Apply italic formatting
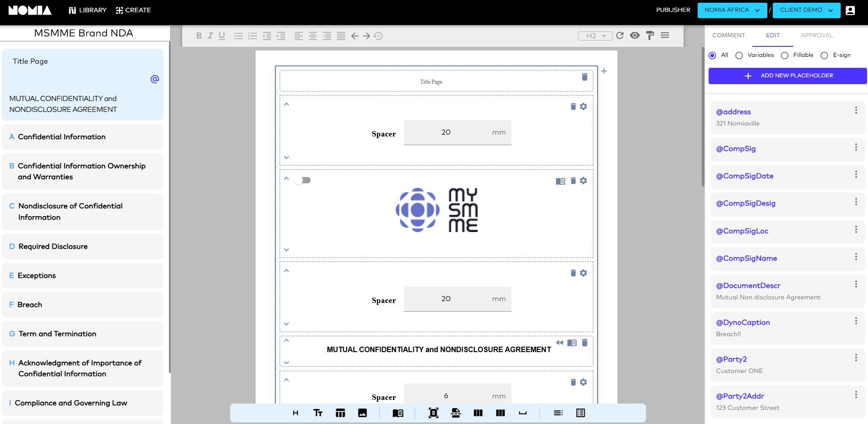This screenshot has height=424, width=868. (210, 35)
